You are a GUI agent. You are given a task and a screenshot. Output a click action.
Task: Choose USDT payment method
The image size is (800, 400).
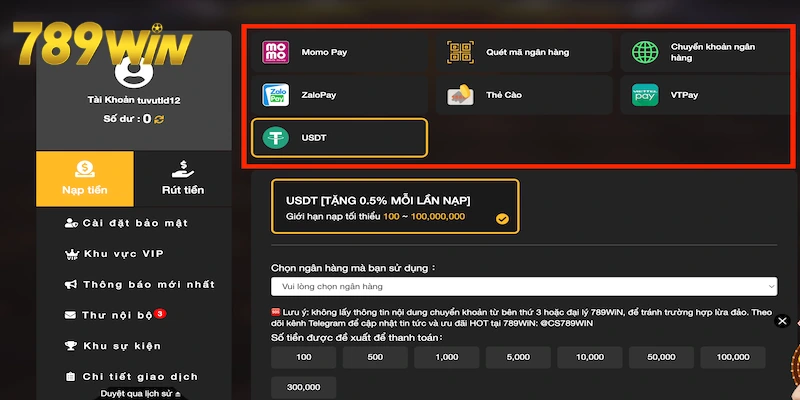[339, 138]
